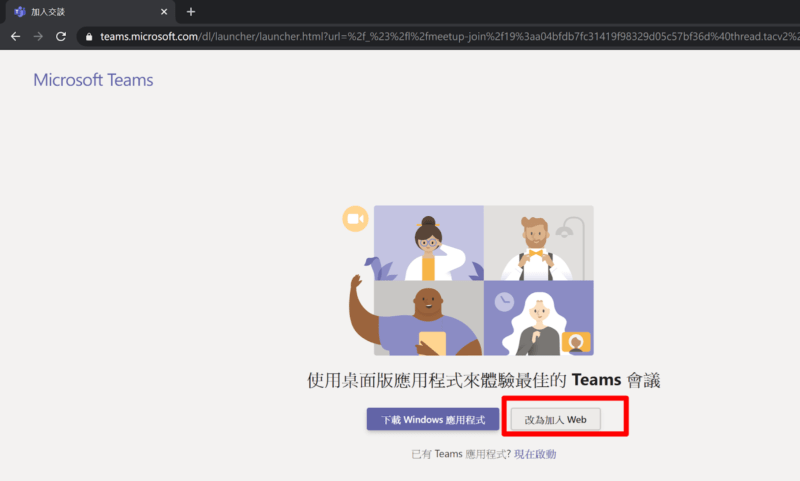Join on the web with 改為加入 Web
The width and height of the screenshot is (800, 481).
pyautogui.click(x=555, y=420)
